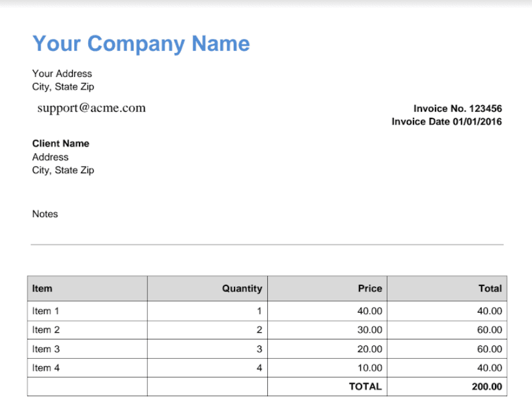Click the 20.00 price cell for Item 3
Image resolution: width=532 pixels, height=405 pixels.
(x=370, y=349)
